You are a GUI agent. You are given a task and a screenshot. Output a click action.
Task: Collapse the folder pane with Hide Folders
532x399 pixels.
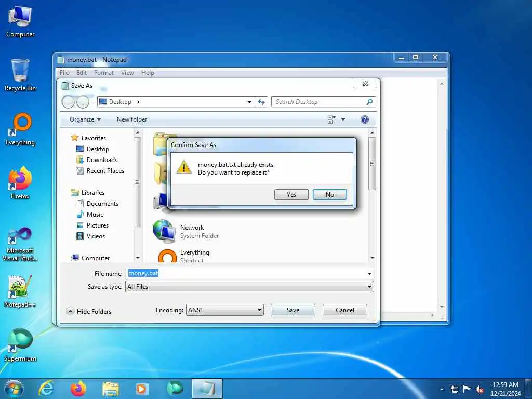tap(89, 311)
